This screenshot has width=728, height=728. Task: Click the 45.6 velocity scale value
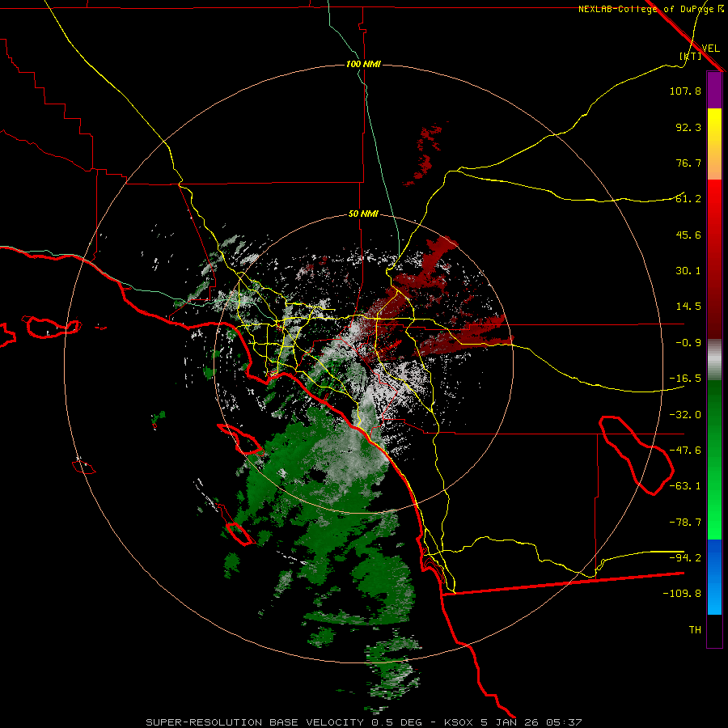[x=688, y=235]
